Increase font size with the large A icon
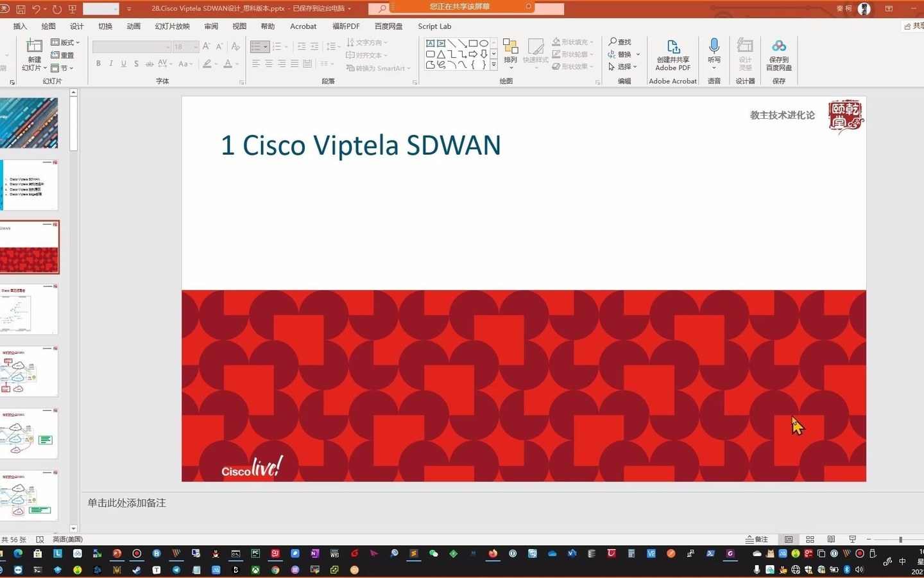924x578 pixels. tap(206, 46)
